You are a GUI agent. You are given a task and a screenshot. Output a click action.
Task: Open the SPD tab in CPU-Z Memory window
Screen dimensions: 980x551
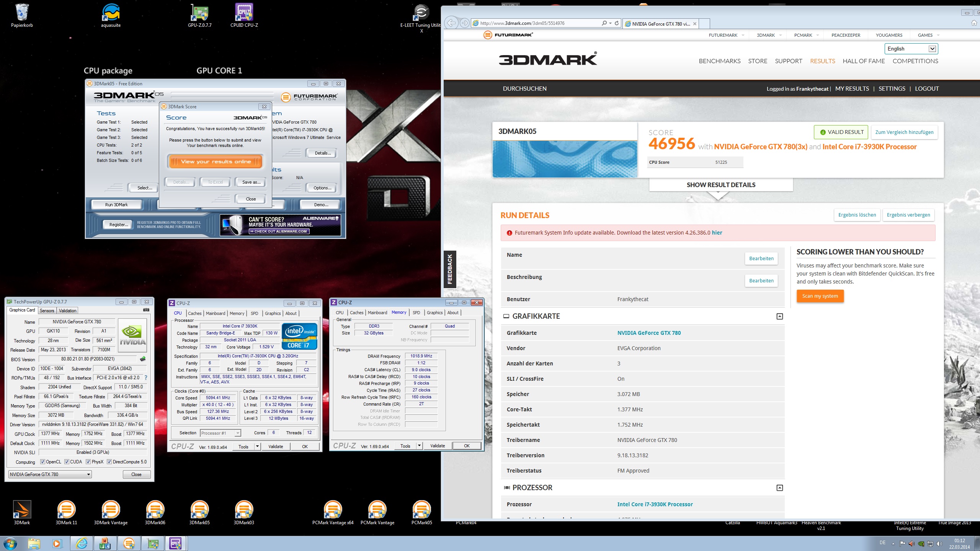point(416,313)
